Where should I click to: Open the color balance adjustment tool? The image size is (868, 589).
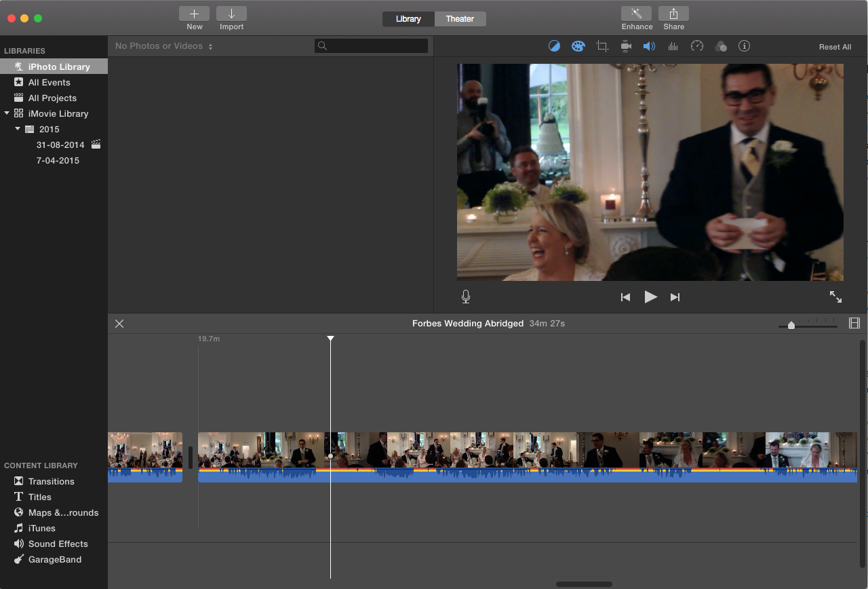click(x=555, y=46)
